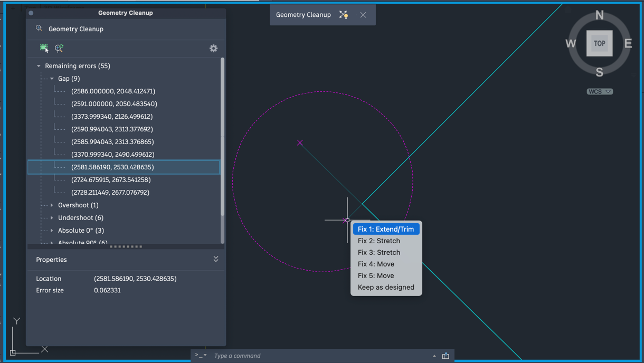Click the Location value in Properties

[135, 279]
